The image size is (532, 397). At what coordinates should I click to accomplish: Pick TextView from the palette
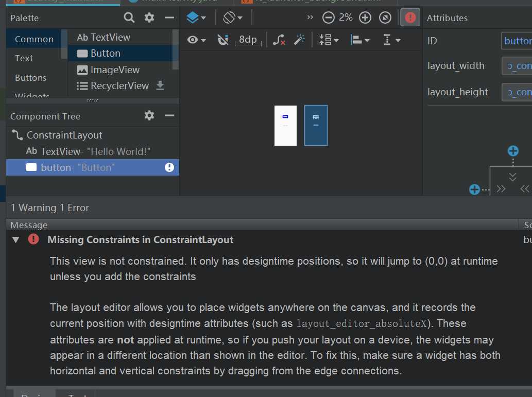pos(104,37)
